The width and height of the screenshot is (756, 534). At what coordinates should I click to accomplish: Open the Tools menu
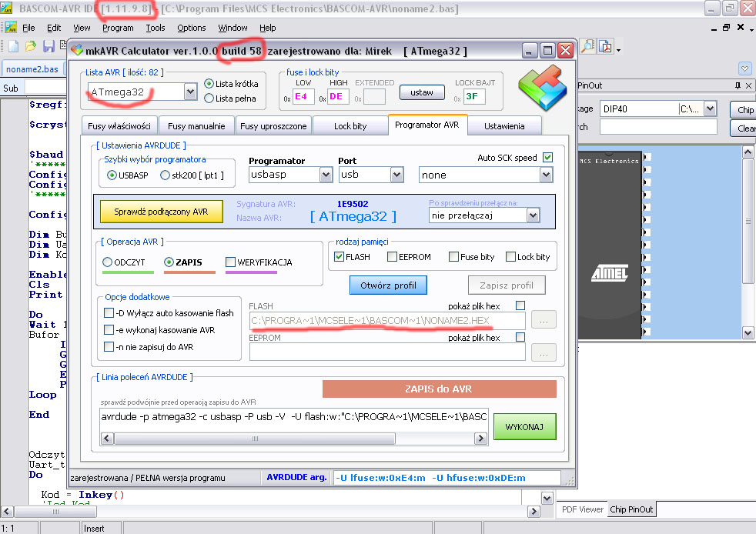(x=156, y=28)
